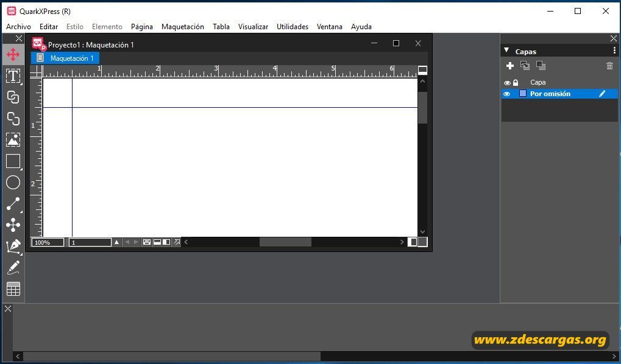This screenshot has height=364, width=621.
Task: Select the Line tool
Action: pos(13,204)
